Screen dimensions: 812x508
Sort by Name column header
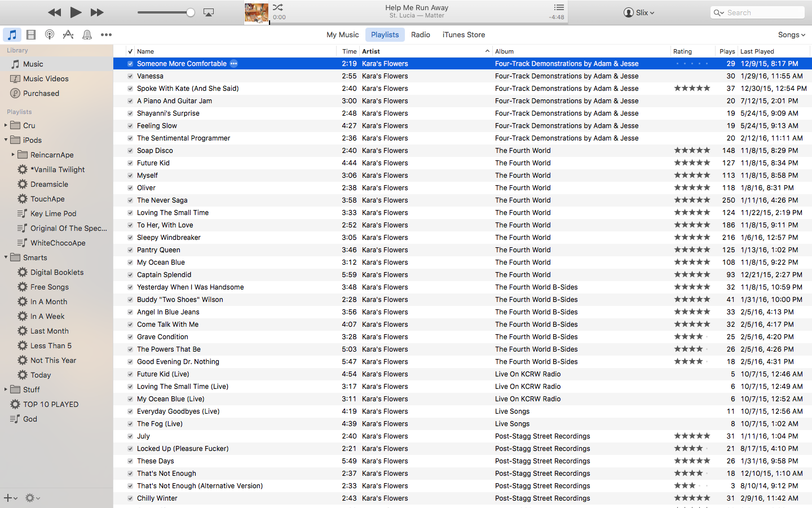236,51
